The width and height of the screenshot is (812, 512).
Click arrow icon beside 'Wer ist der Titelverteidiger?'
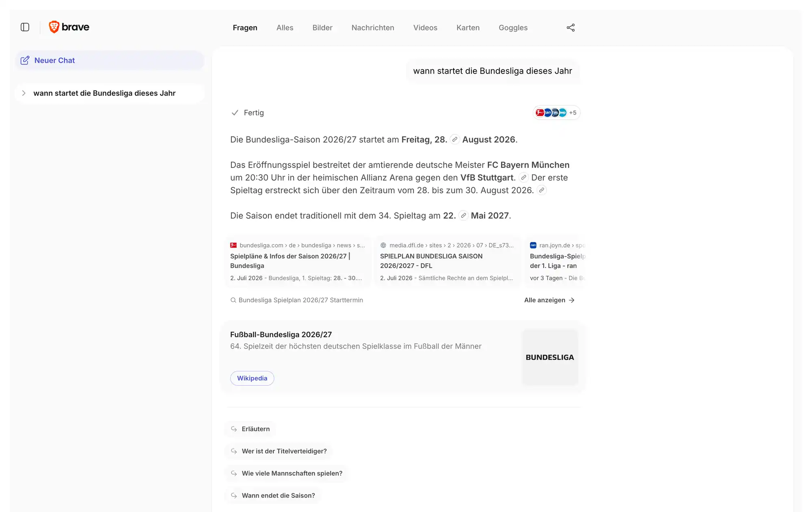234,451
